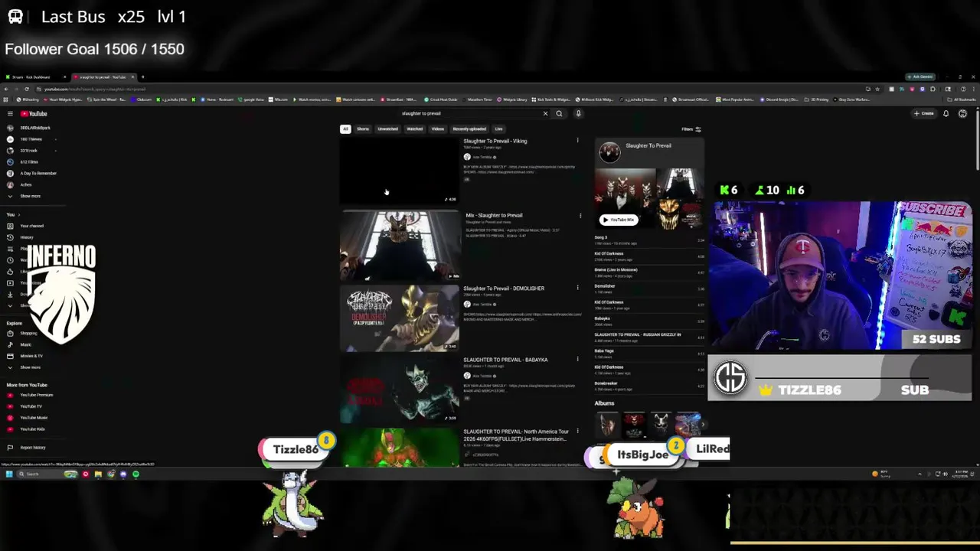The height and width of the screenshot is (551, 980).
Task: Open more options for the Mix result
Action: coord(580,216)
